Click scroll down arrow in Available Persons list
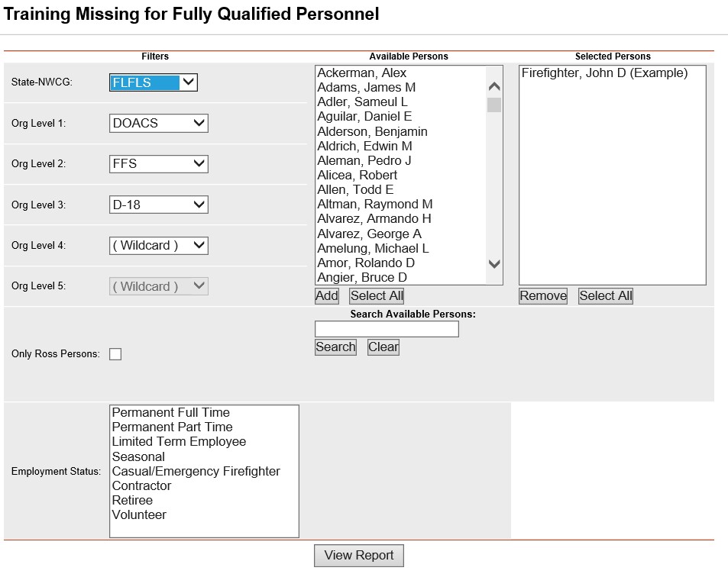728x574 pixels. [x=494, y=264]
